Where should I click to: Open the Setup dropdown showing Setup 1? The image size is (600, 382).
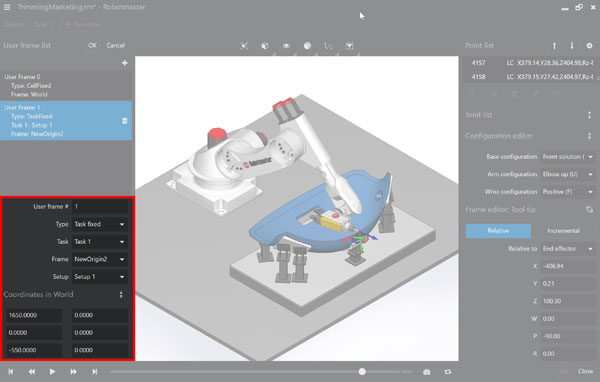[100, 277]
